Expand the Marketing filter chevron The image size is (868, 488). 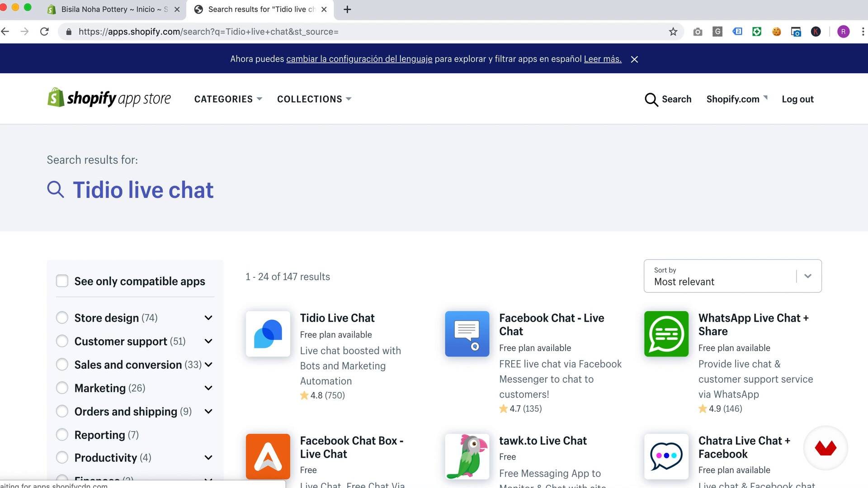[x=208, y=388]
